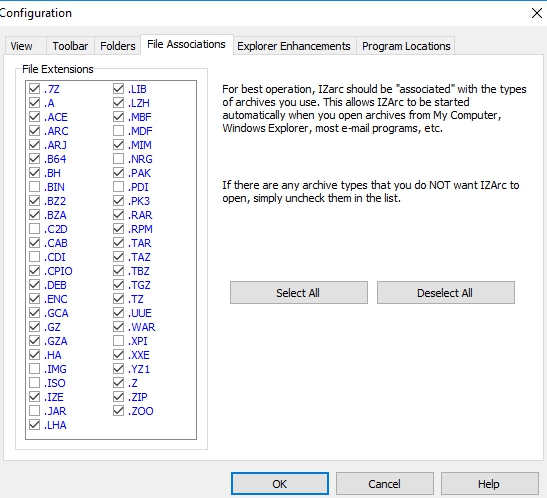547x498 pixels.
Task: Uncheck the .MBF checkbox
Action: pyautogui.click(x=119, y=117)
